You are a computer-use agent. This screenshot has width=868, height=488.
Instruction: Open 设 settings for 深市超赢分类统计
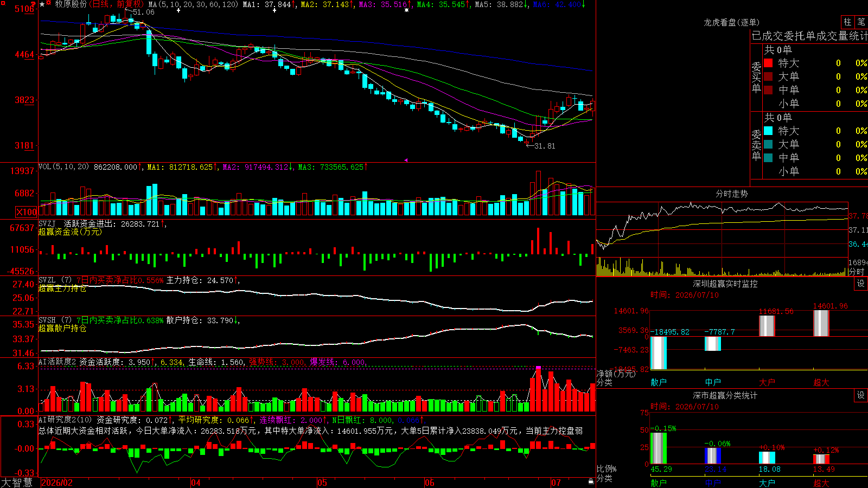pos(861,395)
